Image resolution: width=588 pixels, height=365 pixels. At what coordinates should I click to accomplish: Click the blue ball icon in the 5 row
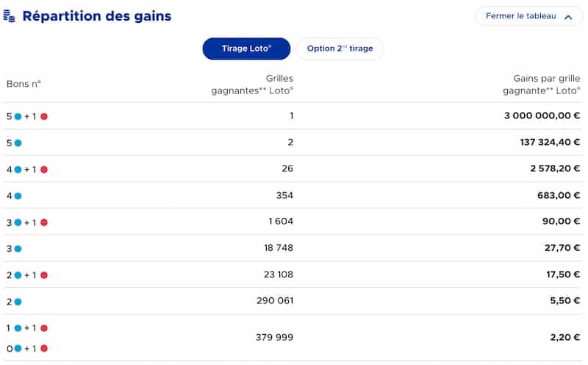tap(18, 143)
